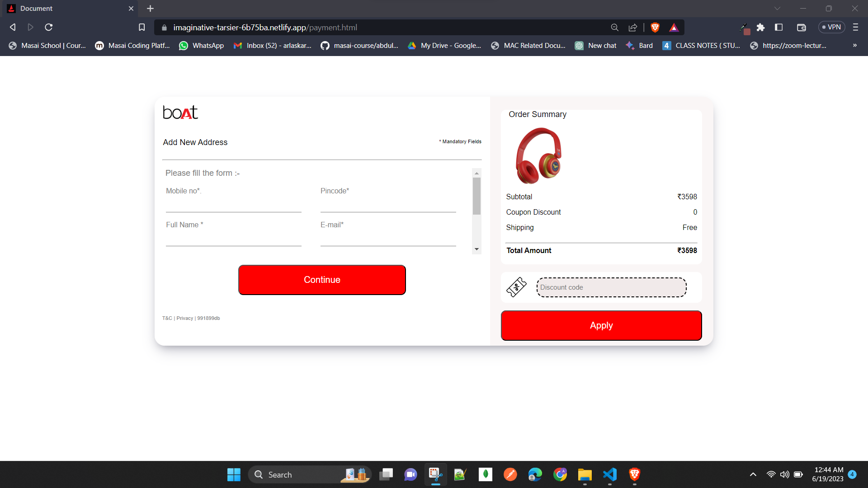Open the WhatsApp bookmark

(x=202, y=46)
